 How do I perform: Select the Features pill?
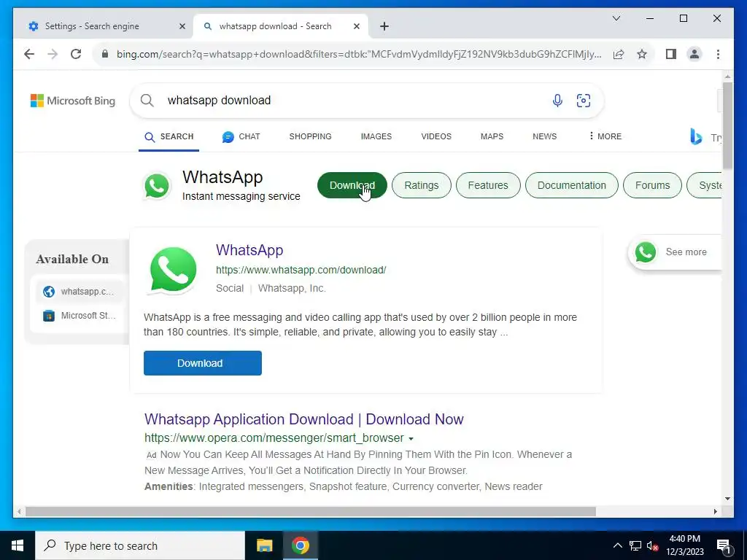[x=488, y=185]
